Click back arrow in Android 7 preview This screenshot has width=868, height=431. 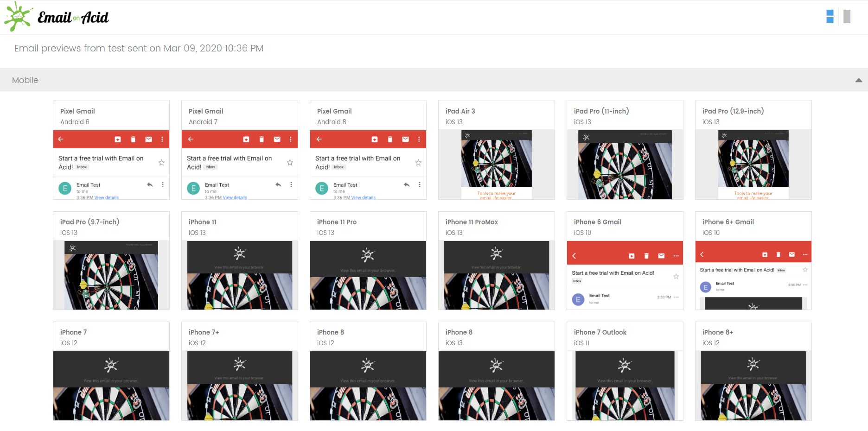click(191, 139)
